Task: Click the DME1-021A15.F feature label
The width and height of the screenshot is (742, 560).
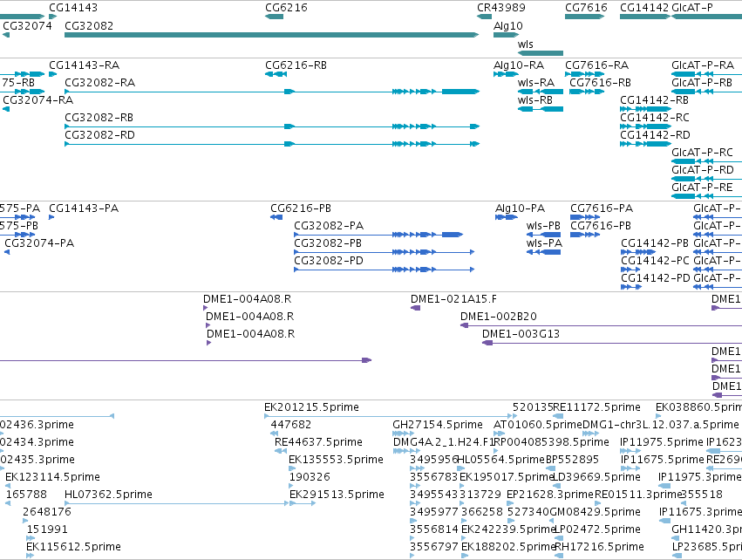Action: tap(453, 299)
